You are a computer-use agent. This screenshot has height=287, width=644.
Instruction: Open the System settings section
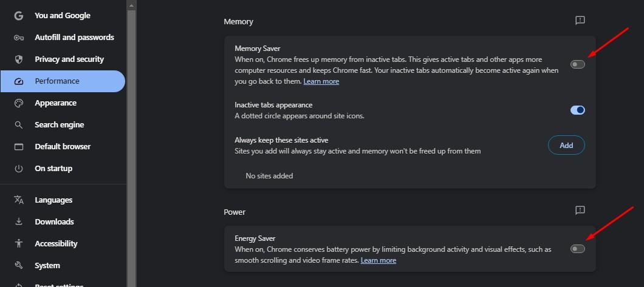(x=47, y=266)
